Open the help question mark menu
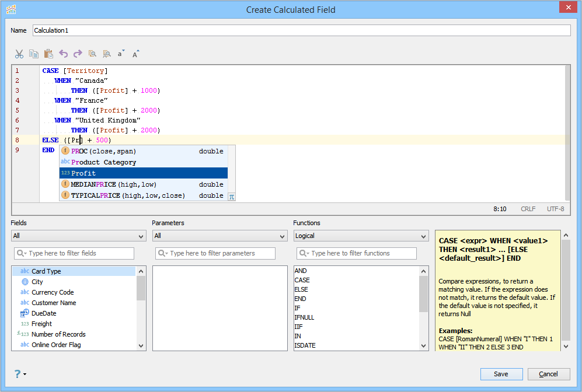 pos(19,374)
